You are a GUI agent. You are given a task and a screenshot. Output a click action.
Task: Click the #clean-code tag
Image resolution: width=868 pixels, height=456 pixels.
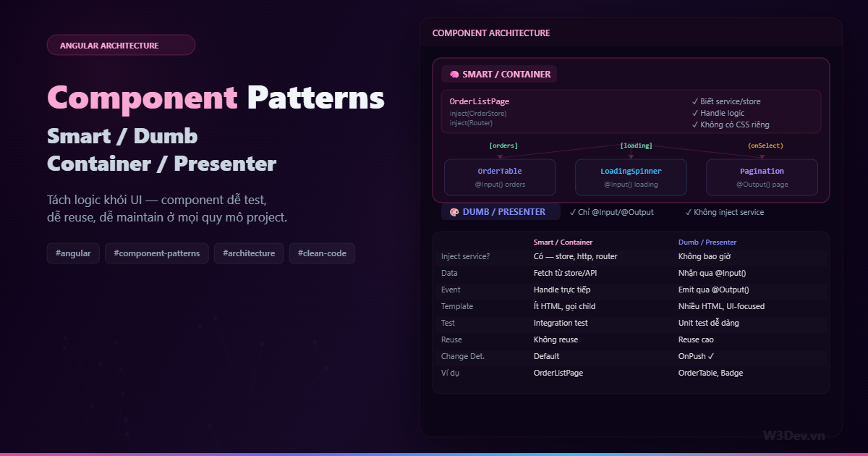[321, 253]
